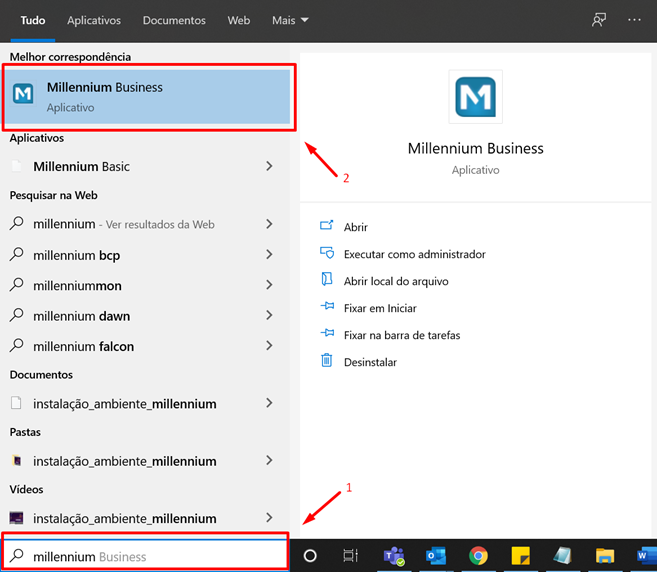Expand arrow of Documentos instalação_ambiente_millennium
Screen dimensions: 657x572
click(x=269, y=403)
